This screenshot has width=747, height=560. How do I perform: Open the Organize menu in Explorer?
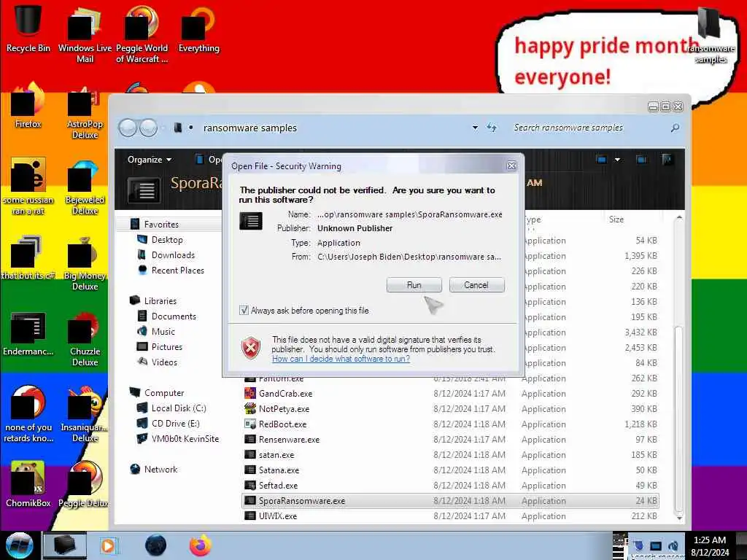tap(149, 160)
